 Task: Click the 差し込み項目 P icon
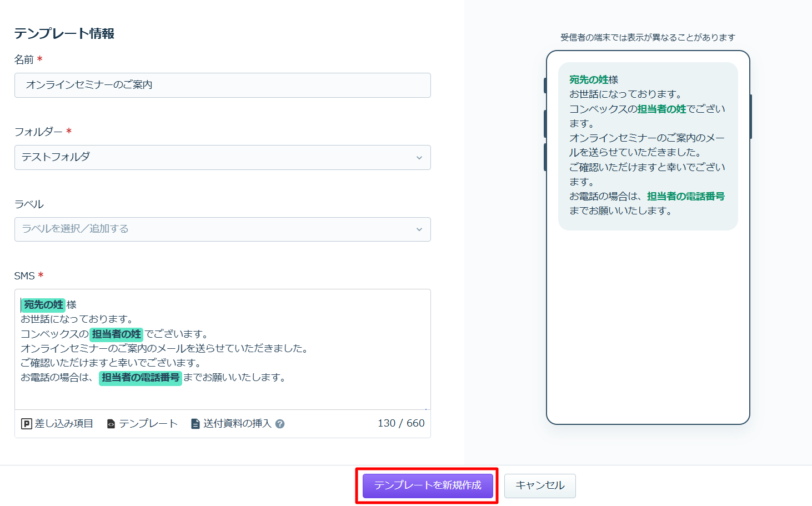click(26, 424)
